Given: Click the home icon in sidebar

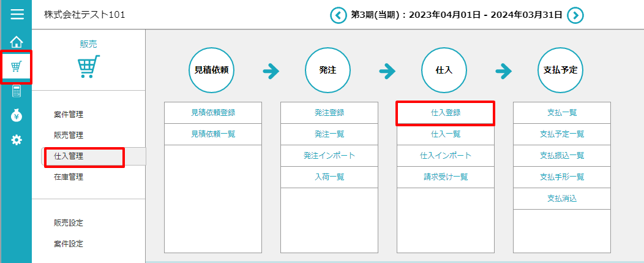Looking at the screenshot, I should (17, 42).
